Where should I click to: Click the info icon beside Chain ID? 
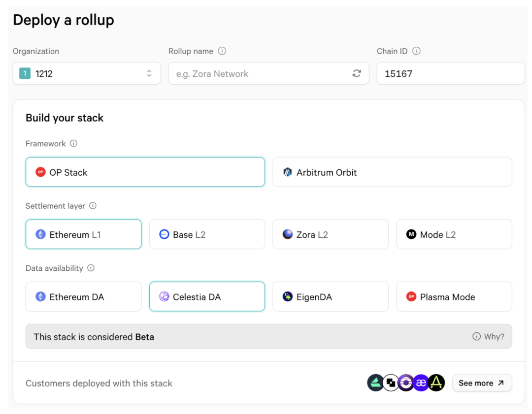(x=416, y=51)
